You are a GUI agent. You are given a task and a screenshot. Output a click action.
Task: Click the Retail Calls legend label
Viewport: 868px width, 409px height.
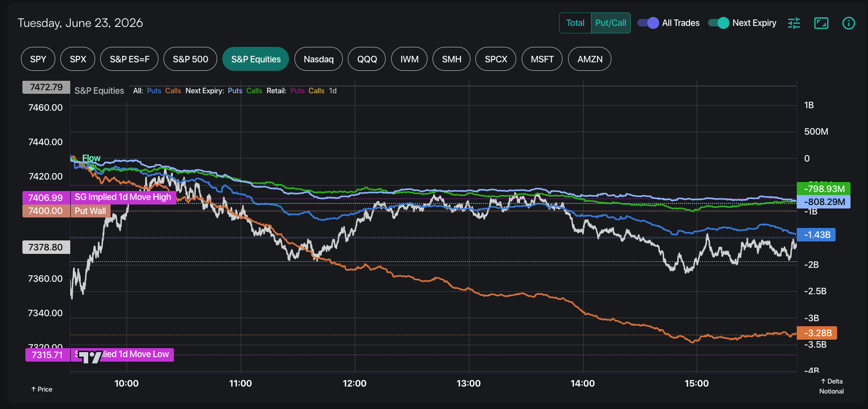click(316, 91)
